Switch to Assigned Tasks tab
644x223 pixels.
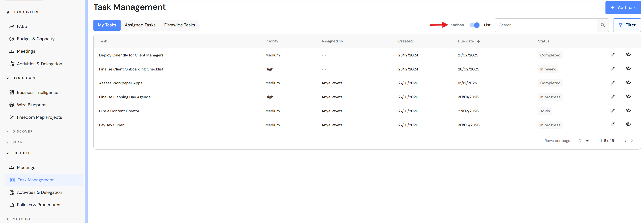[140, 25]
